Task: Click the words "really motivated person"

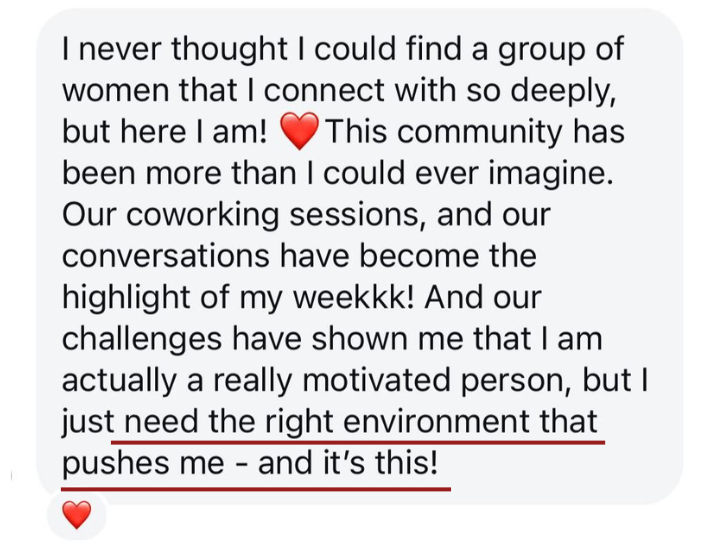Action: click(x=384, y=381)
